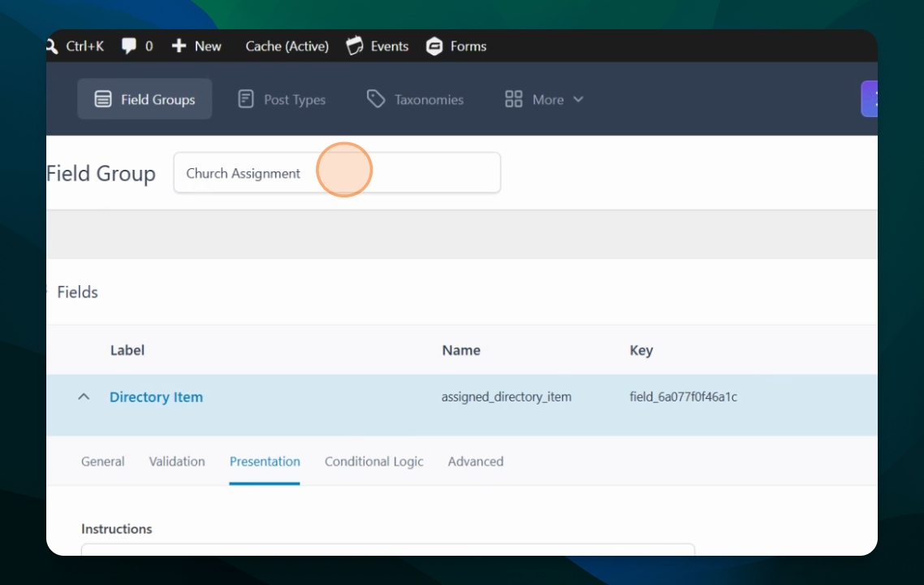The width and height of the screenshot is (924, 585).
Task: Click the Church Assignment title field
Action: pos(337,173)
